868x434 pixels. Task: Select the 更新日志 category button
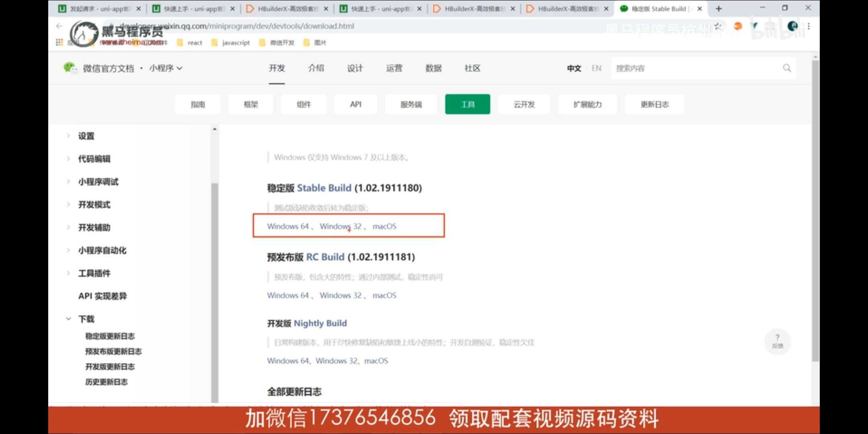pos(655,104)
